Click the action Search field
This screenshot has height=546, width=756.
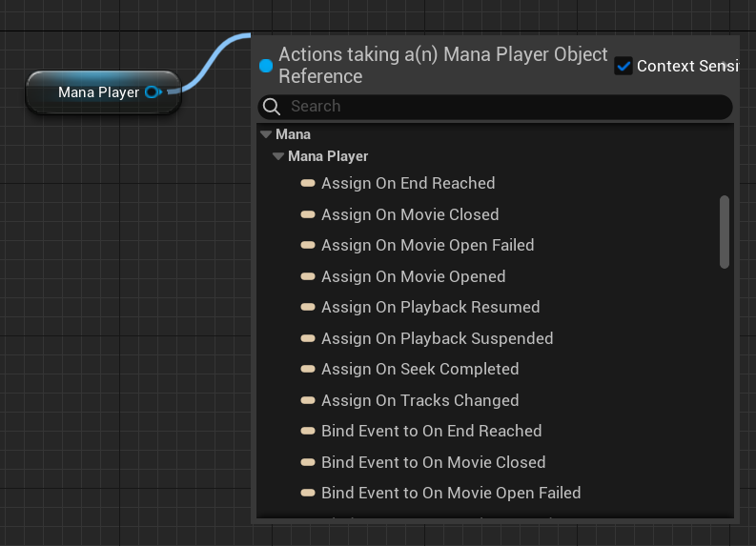(x=495, y=107)
